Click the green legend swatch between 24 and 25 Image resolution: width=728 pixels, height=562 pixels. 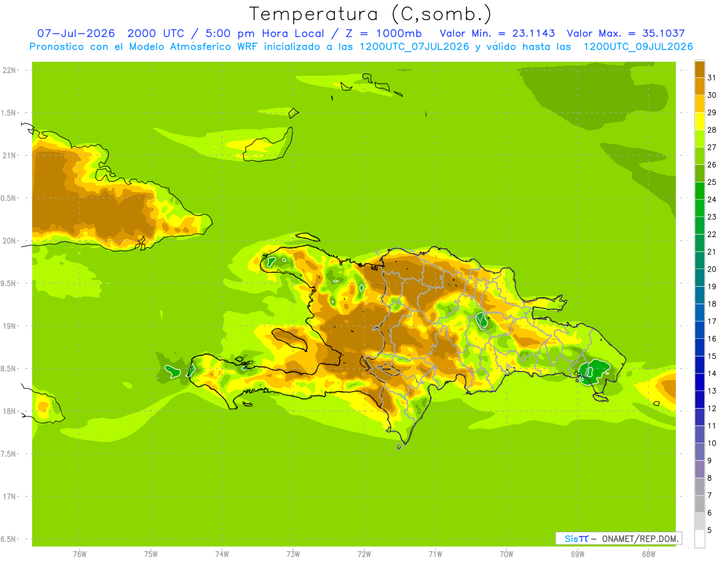699,190
